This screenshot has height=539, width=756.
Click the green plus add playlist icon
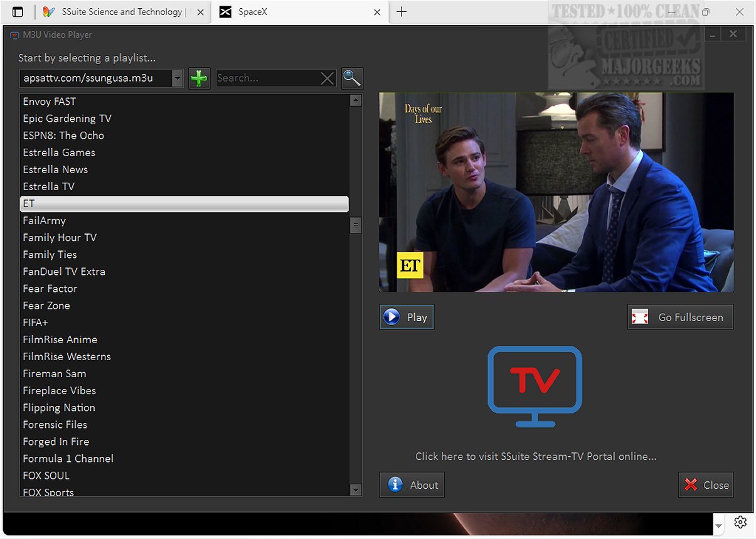click(x=199, y=78)
